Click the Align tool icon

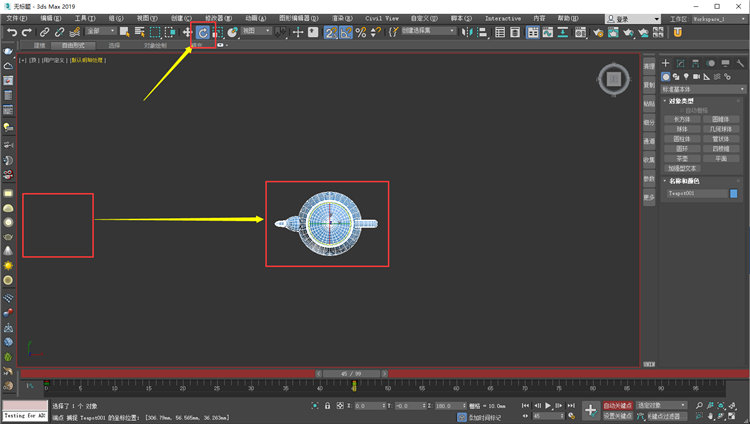[482, 32]
